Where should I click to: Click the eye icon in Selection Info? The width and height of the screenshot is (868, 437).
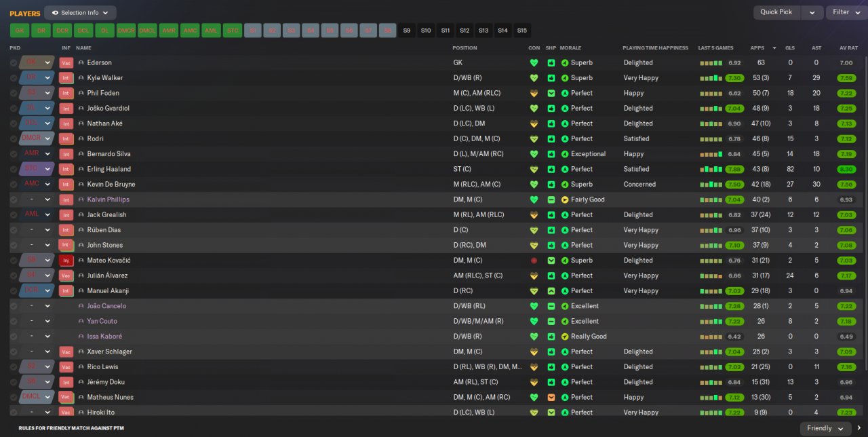(x=56, y=12)
